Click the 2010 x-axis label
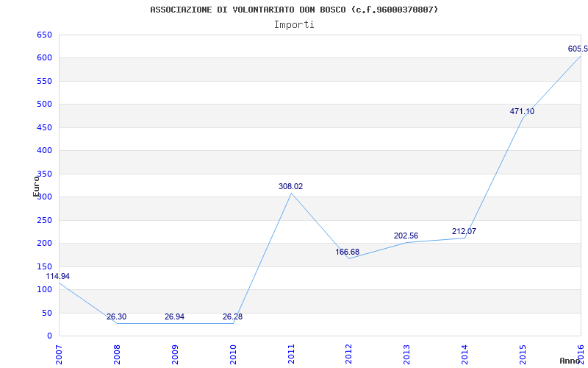This screenshot has height=368, width=588. pos(233,355)
